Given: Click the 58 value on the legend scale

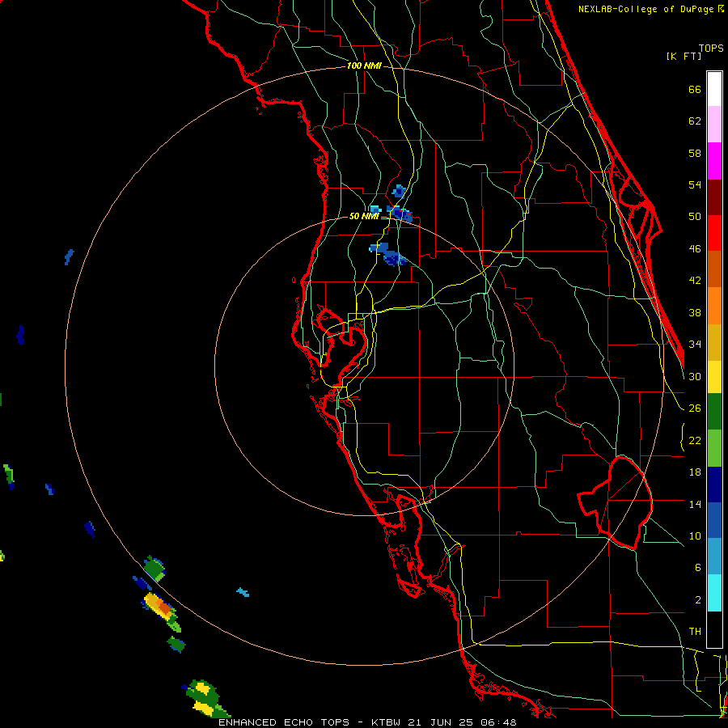Looking at the screenshot, I should click(695, 153).
